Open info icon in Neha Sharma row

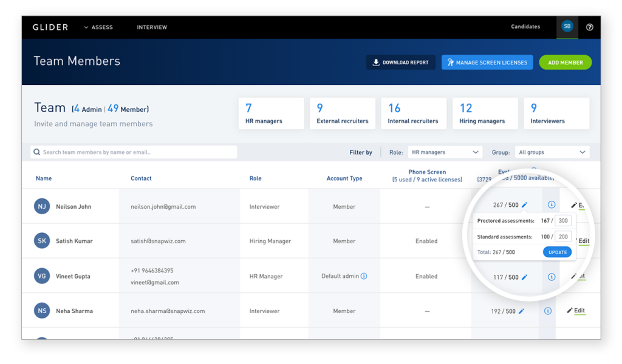[548, 311]
